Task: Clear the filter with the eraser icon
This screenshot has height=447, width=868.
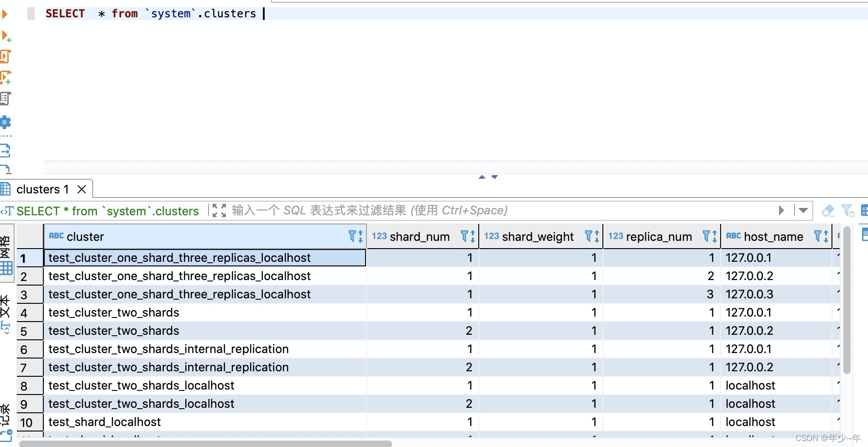Action: click(827, 210)
